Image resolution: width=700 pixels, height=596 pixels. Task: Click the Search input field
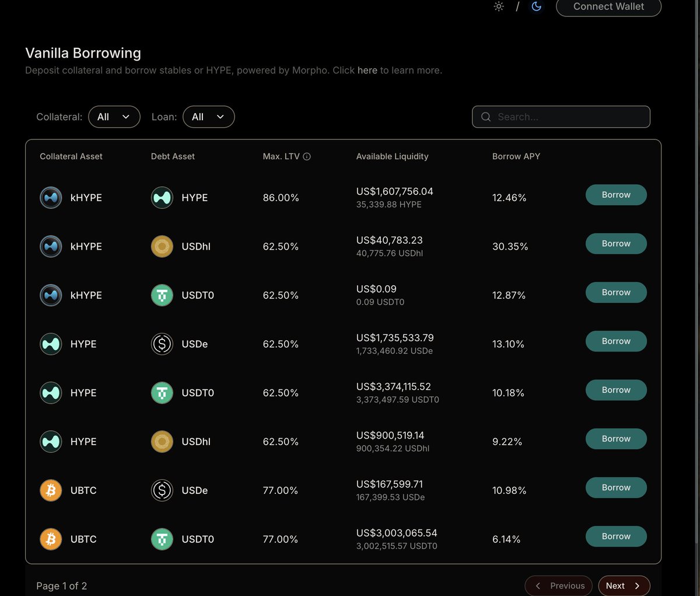tap(561, 117)
